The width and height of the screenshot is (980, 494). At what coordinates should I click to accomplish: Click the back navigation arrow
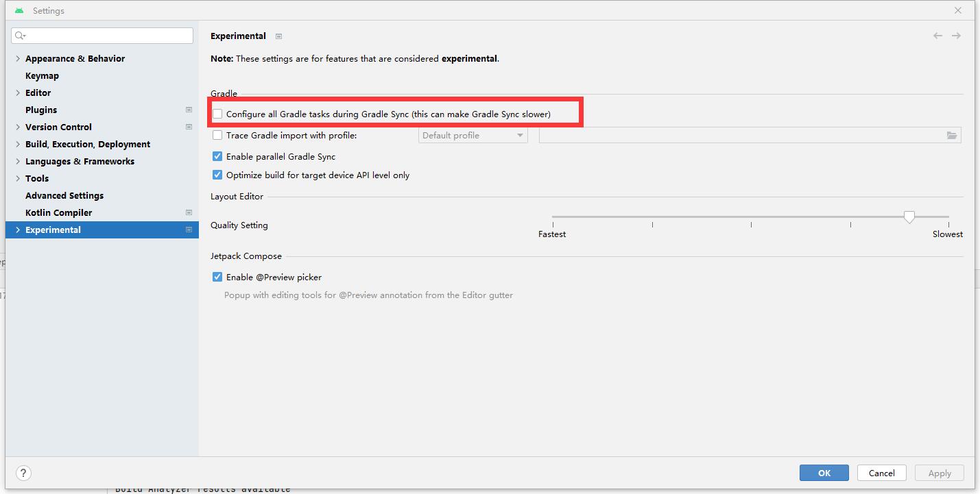point(937,36)
